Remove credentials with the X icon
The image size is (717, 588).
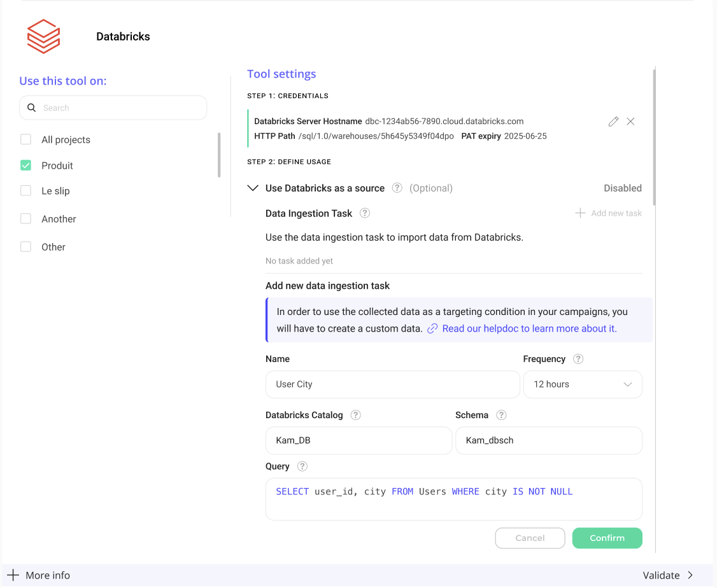(x=630, y=122)
